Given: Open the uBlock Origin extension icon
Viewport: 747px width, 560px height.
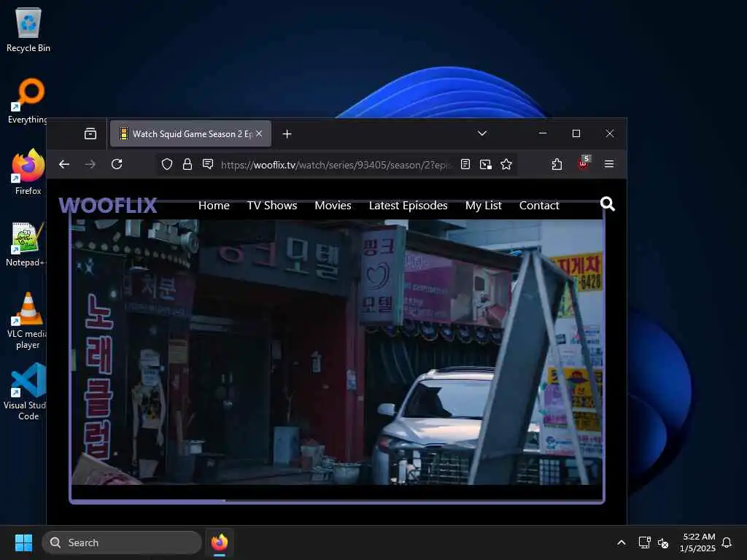Looking at the screenshot, I should 584,163.
